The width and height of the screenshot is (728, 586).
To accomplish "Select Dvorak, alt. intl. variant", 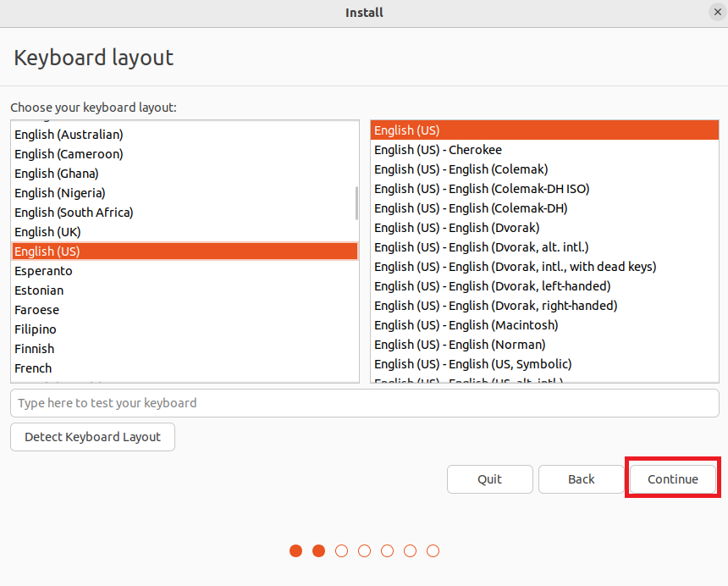I will point(544,247).
